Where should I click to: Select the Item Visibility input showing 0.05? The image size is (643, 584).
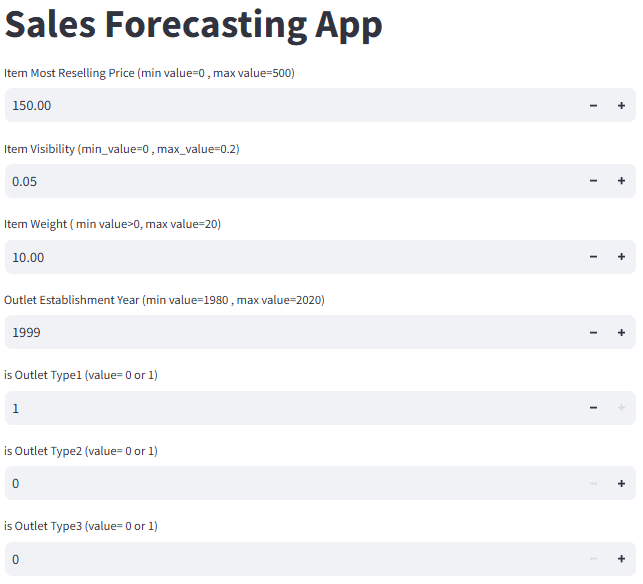point(292,181)
